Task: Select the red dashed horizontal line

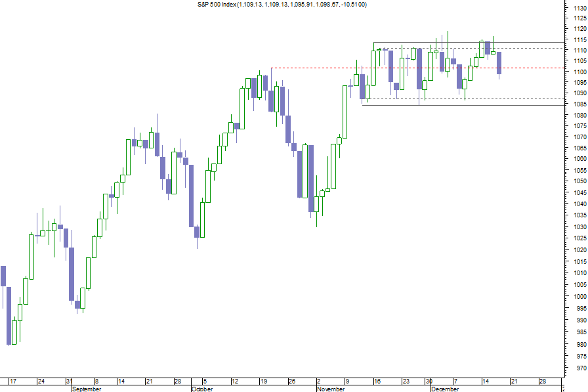Action: (417, 68)
